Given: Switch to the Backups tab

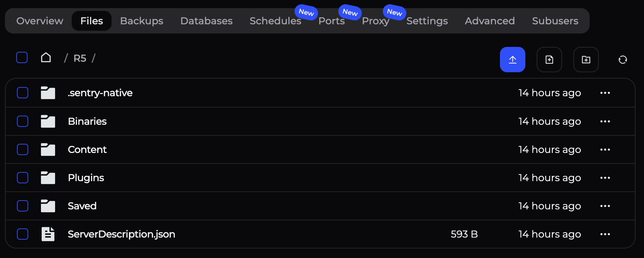Looking at the screenshot, I should click(x=142, y=21).
